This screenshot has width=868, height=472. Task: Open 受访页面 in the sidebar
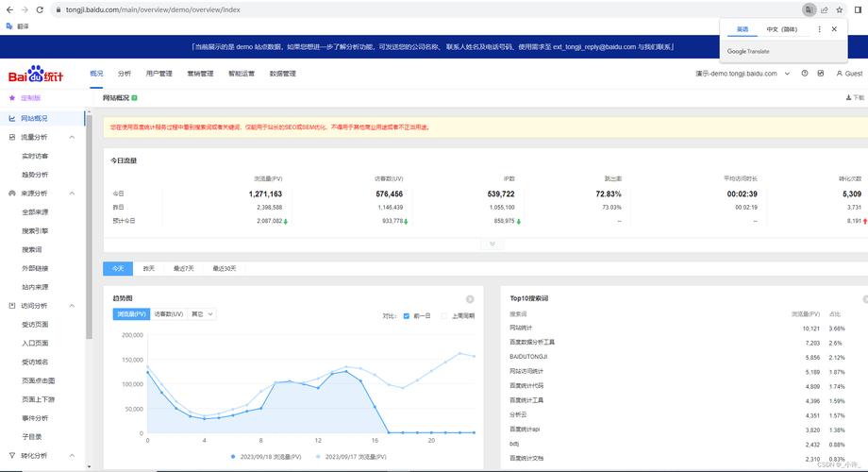point(35,325)
